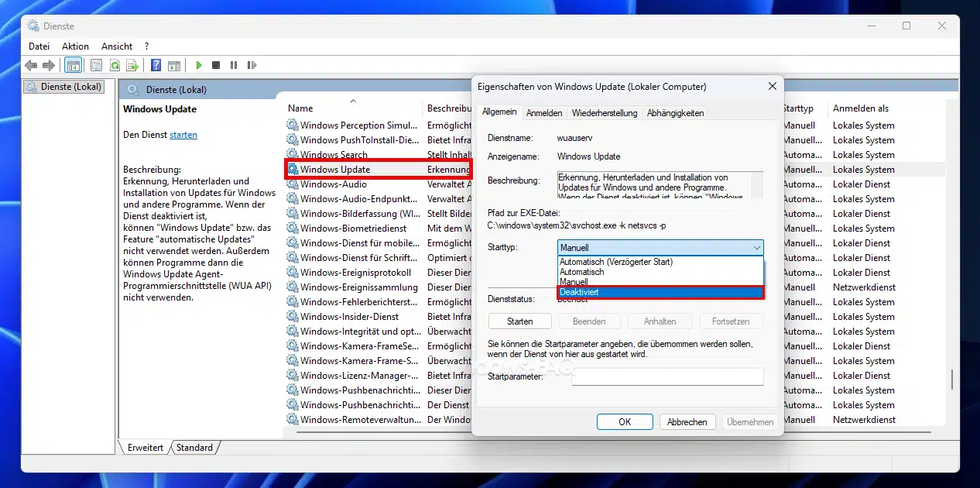Open the Properties toolbar icon
Screen dimensions: 980x488
[x=96, y=66]
